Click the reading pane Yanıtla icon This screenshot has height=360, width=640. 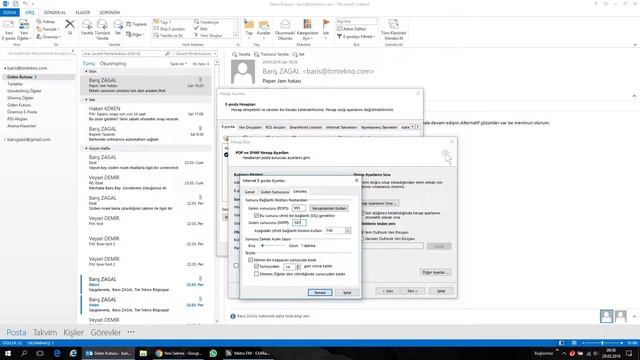tap(234, 54)
